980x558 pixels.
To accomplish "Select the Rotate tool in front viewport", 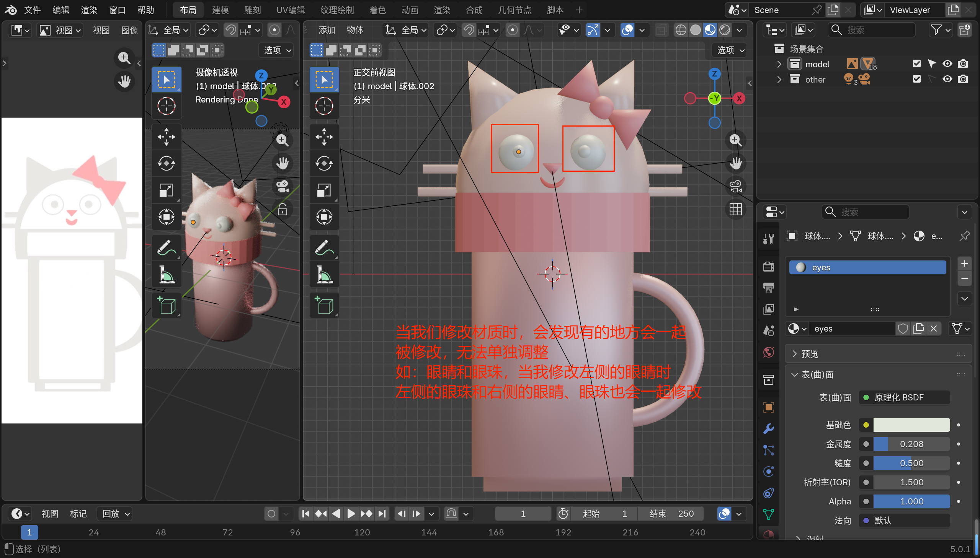I will 324,164.
